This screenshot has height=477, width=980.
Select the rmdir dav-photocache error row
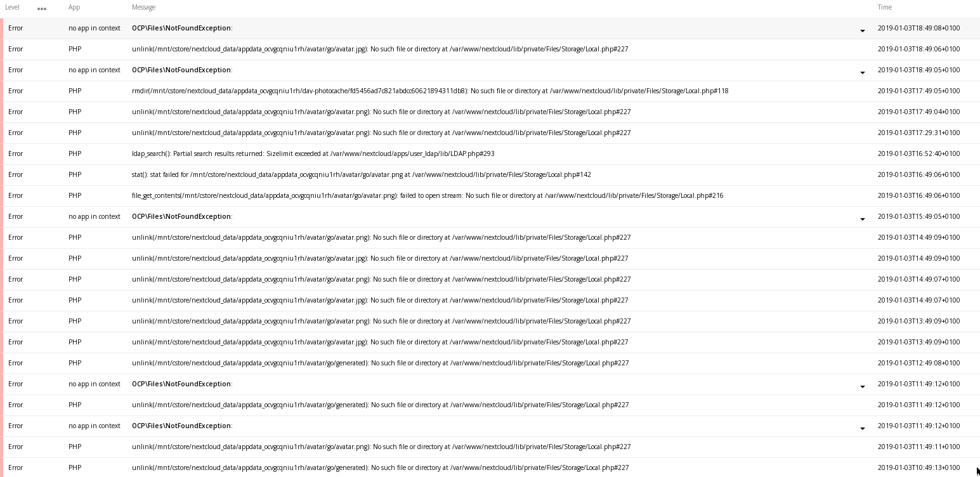[429, 91]
